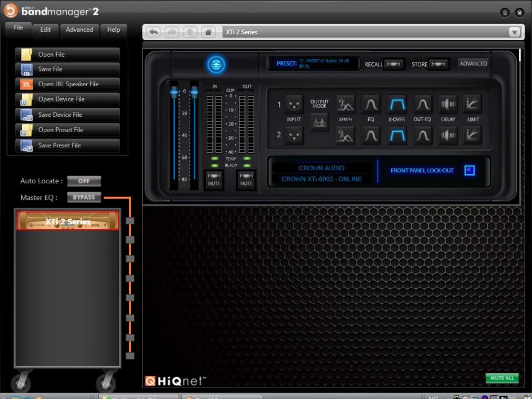
Task: Click the CROWN AUDIO label field
Action: pyautogui.click(x=321, y=168)
